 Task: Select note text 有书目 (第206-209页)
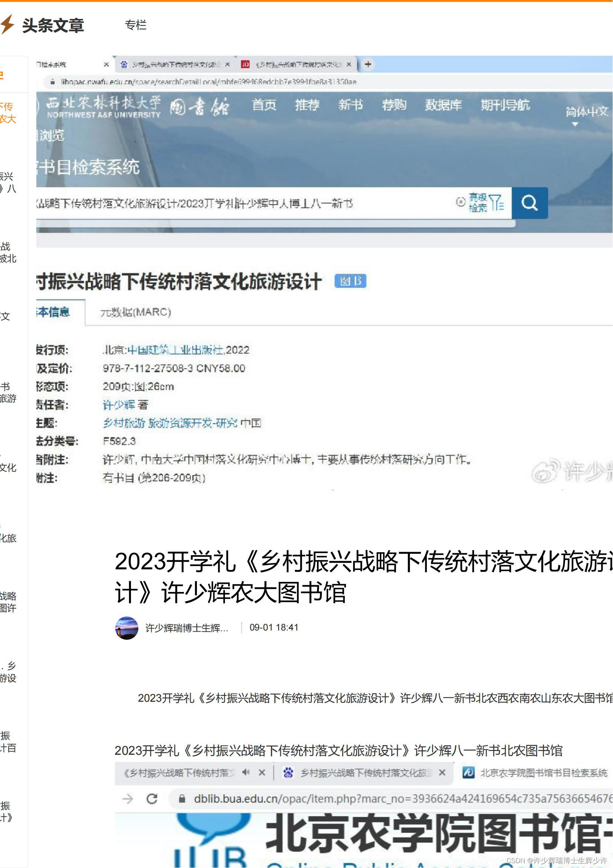[154, 478]
